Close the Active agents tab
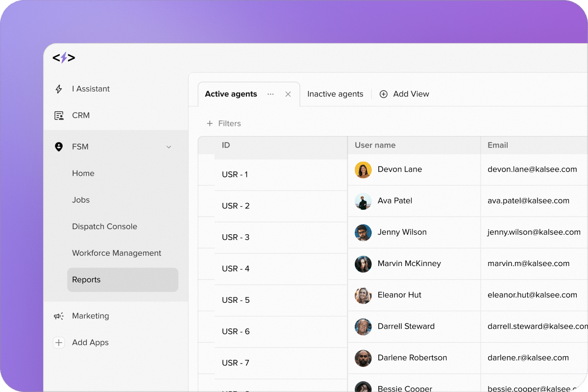The image size is (588, 392). (288, 94)
